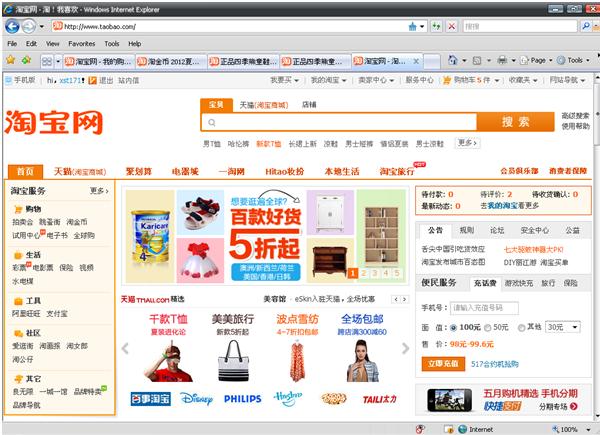This screenshot has width=600, height=435.
Task: Refresh the page with the green arrows icon
Action: click(436, 26)
